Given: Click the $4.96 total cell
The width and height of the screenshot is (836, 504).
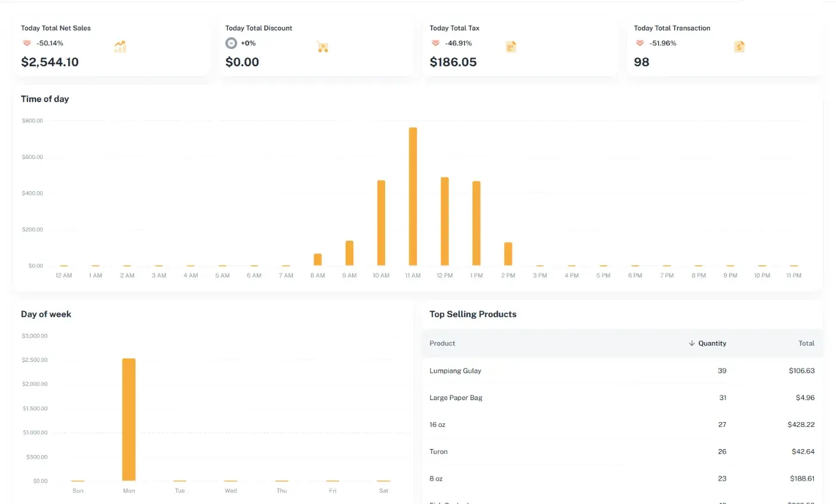Looking at the screenshot, I should tap(804, 398).
